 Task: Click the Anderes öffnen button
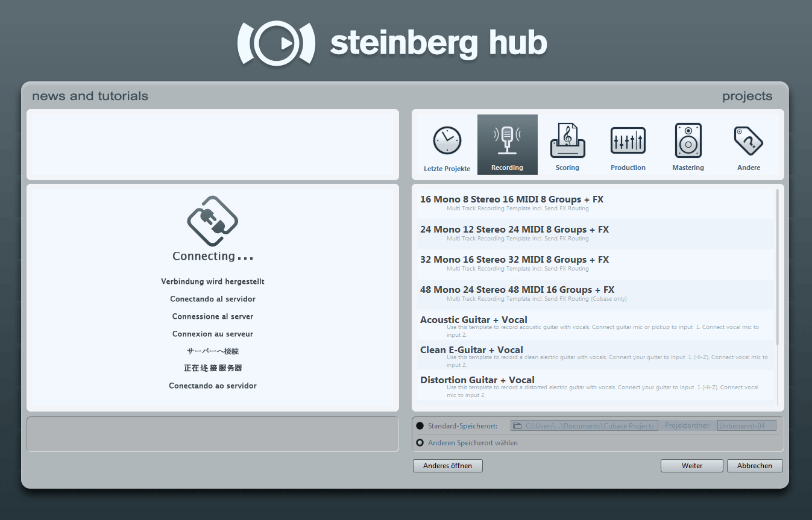pyautogui.click(x=447, y=466)
